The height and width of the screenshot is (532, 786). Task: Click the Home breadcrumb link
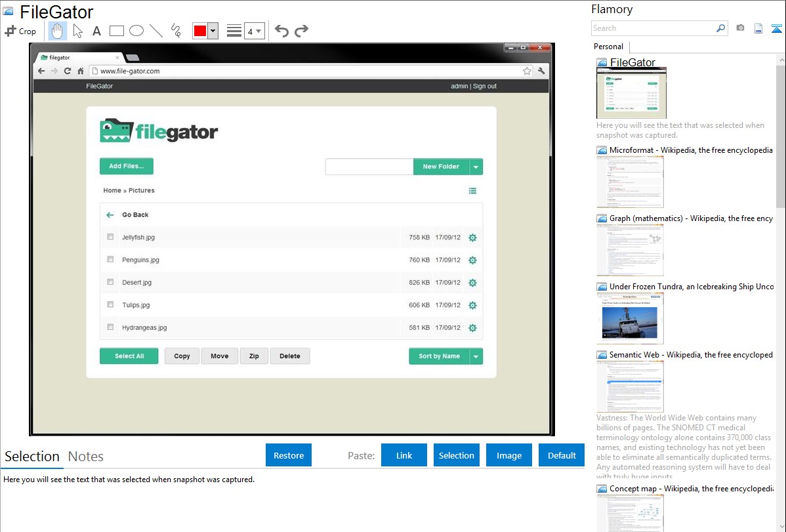[112, 190]
